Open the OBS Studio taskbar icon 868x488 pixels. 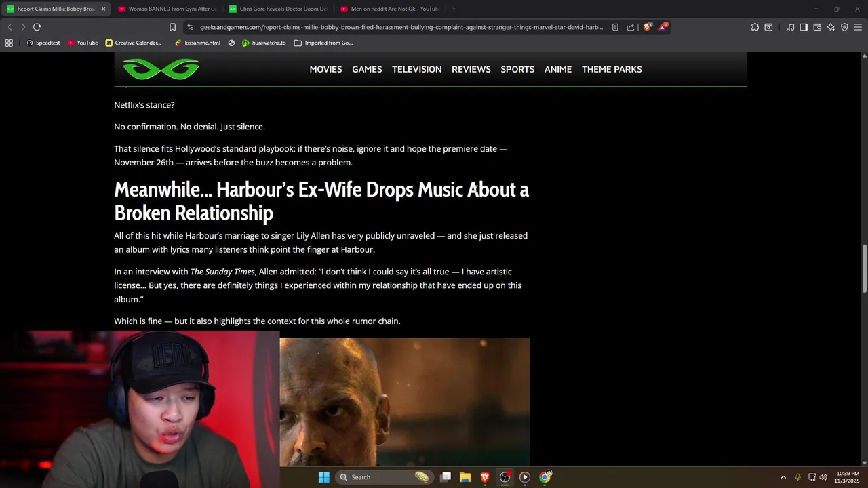click(x=505, y=477)
